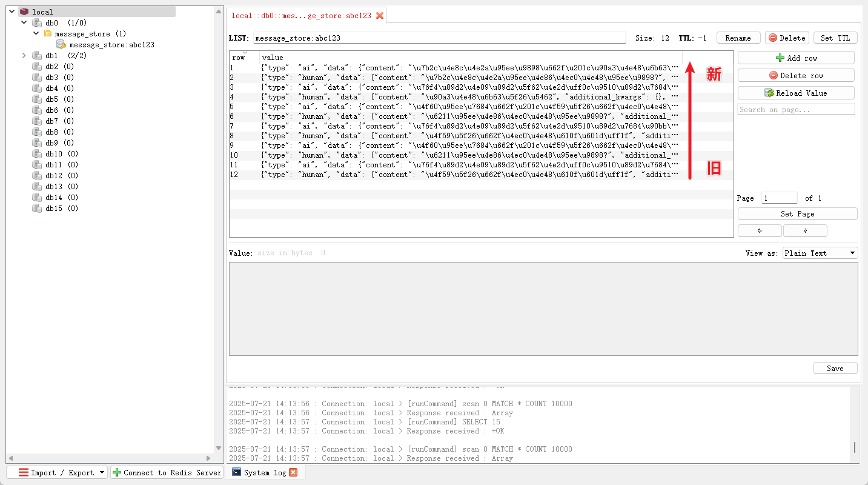
Task: Click the db15 database icon
Action: [37, 208]
